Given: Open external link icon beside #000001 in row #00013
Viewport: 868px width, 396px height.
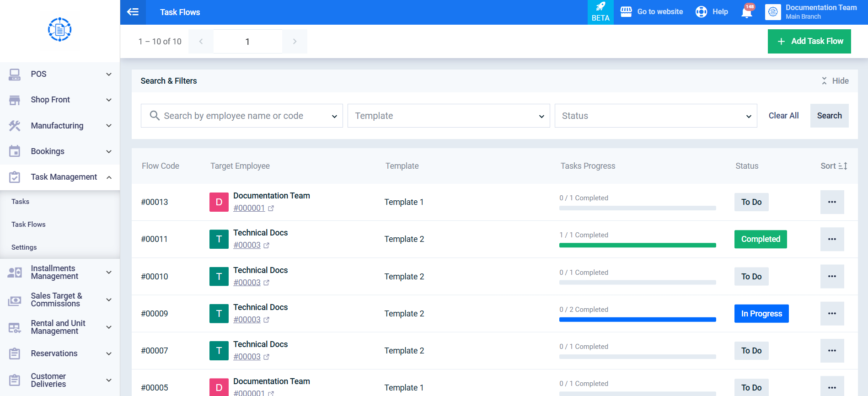Looking at the screenshot, I should point(271,209).
